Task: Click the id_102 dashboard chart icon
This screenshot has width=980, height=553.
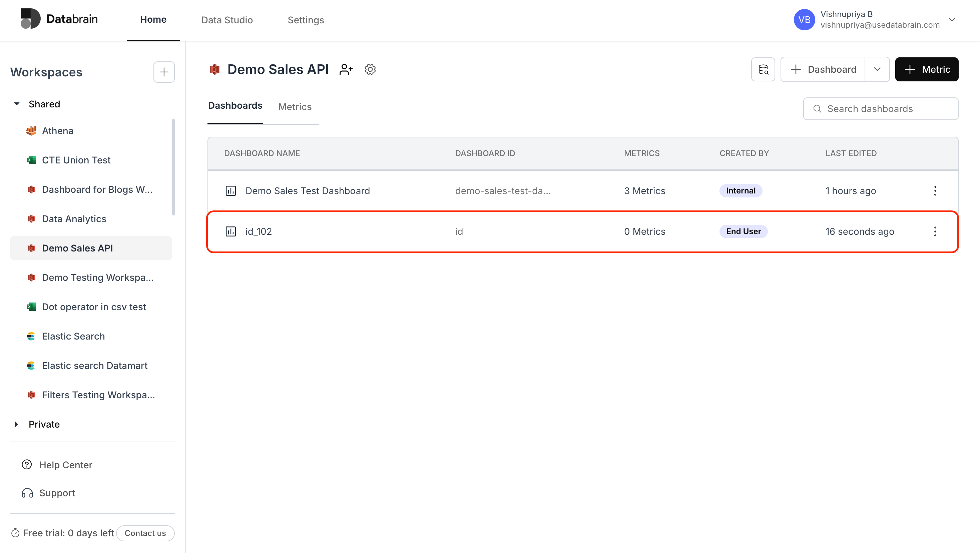Action: pos(231,231)
